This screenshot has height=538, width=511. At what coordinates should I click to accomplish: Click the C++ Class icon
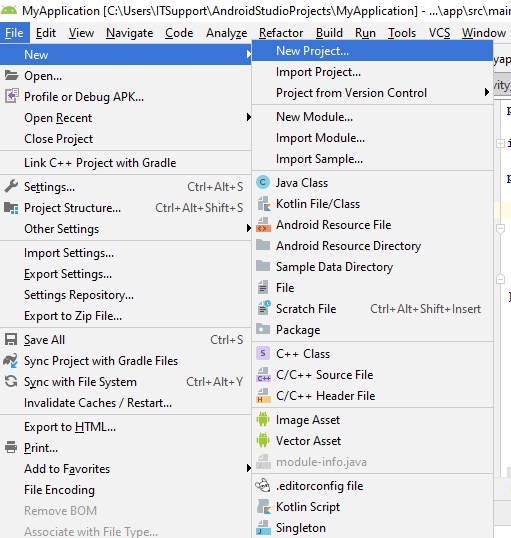coord(263,353)
